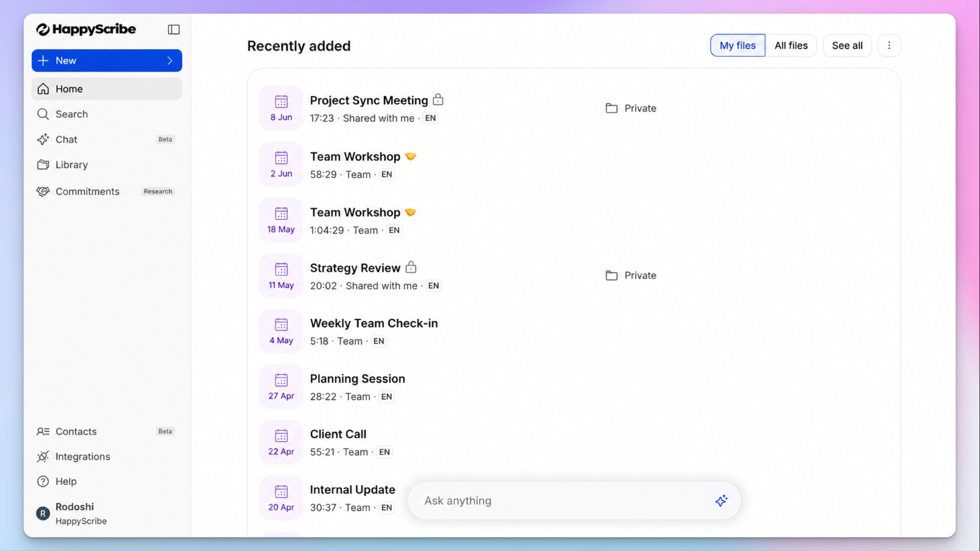The image size is (980, 551).
Task: Click the Recently added heading
Action: 299,46
